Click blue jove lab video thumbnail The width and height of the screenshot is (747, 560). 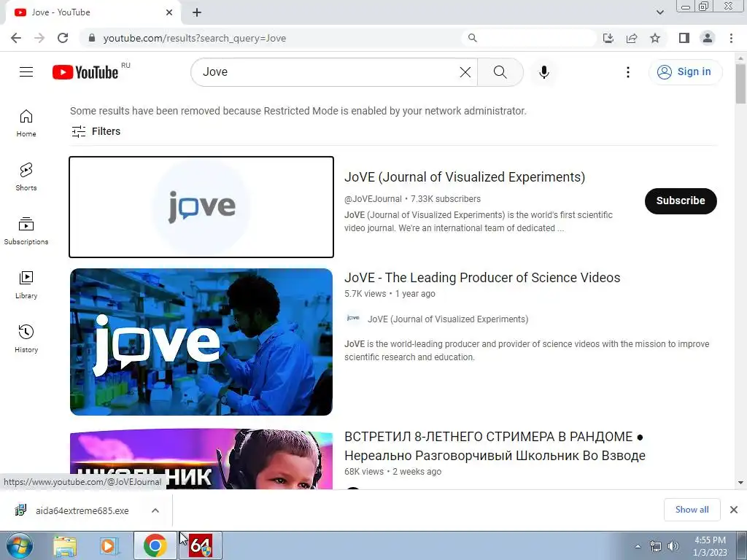(201, 342)
